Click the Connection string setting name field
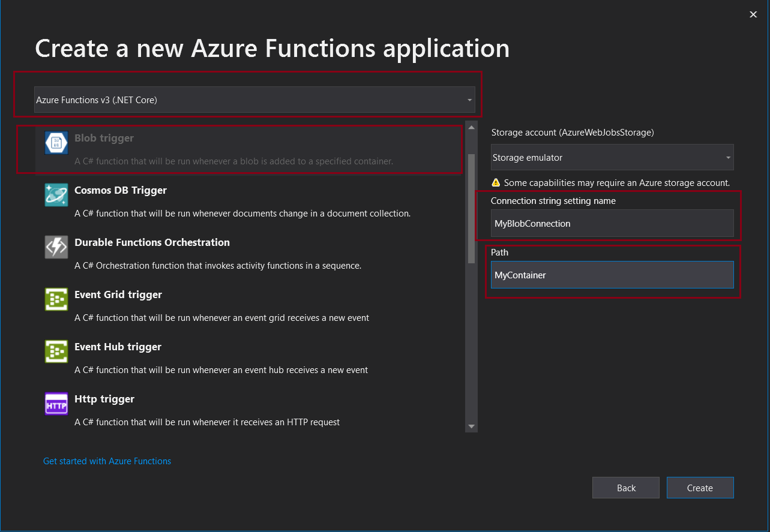The height and width of the screenshot is (532, 770). click(x=612, y=224)
